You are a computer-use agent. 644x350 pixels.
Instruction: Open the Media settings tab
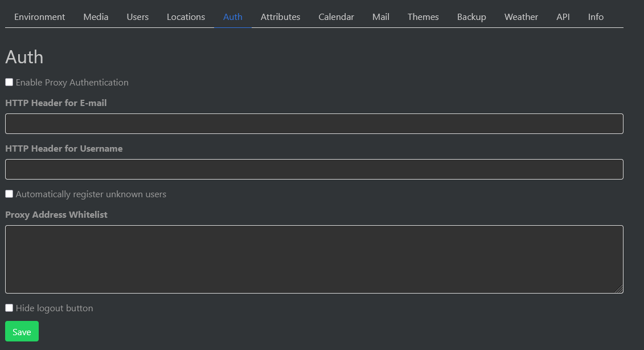(96, 17)
